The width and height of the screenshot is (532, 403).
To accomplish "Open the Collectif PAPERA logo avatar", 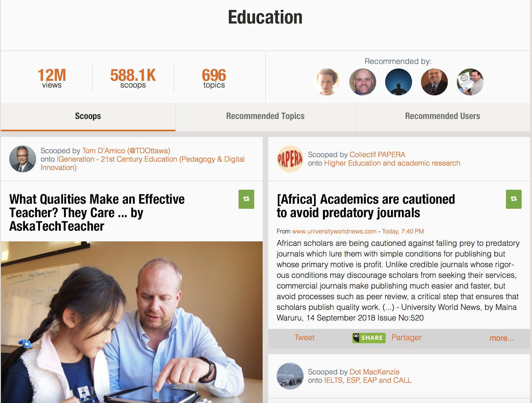I will click(290, 159).
